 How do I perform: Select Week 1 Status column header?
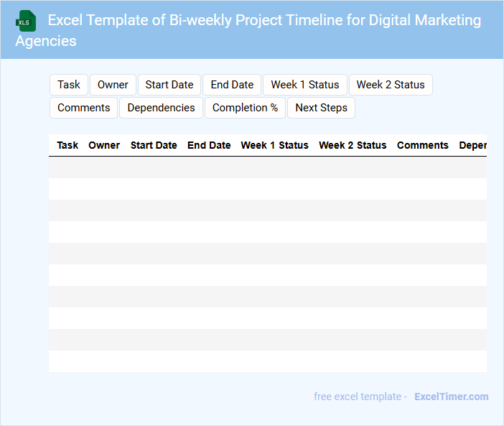pos(274,145)
